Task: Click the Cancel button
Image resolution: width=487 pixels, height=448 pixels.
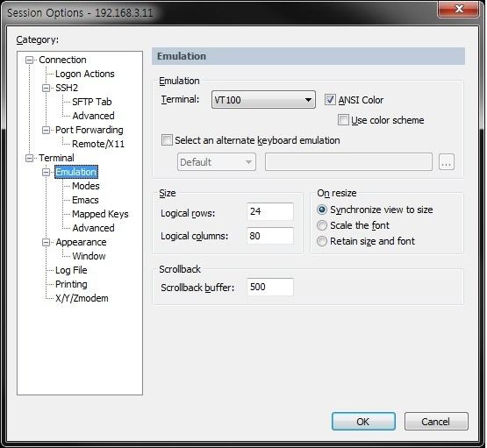Action: (x=436, y=422)
